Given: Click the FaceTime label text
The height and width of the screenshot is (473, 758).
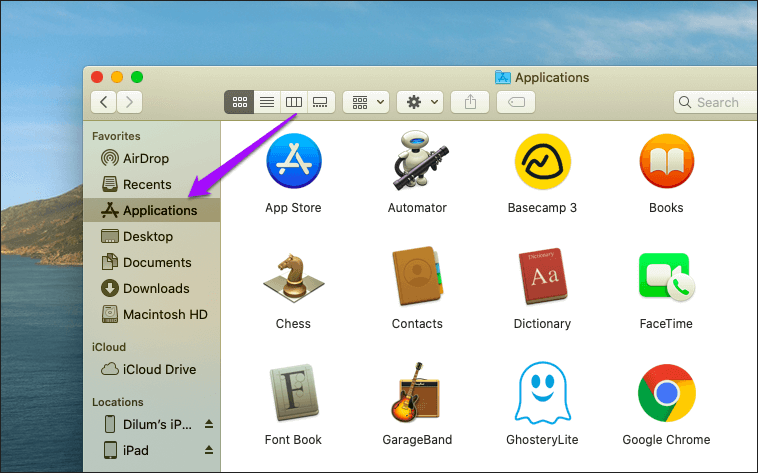Looking at the screenshot, I should [x=666, y=324].
